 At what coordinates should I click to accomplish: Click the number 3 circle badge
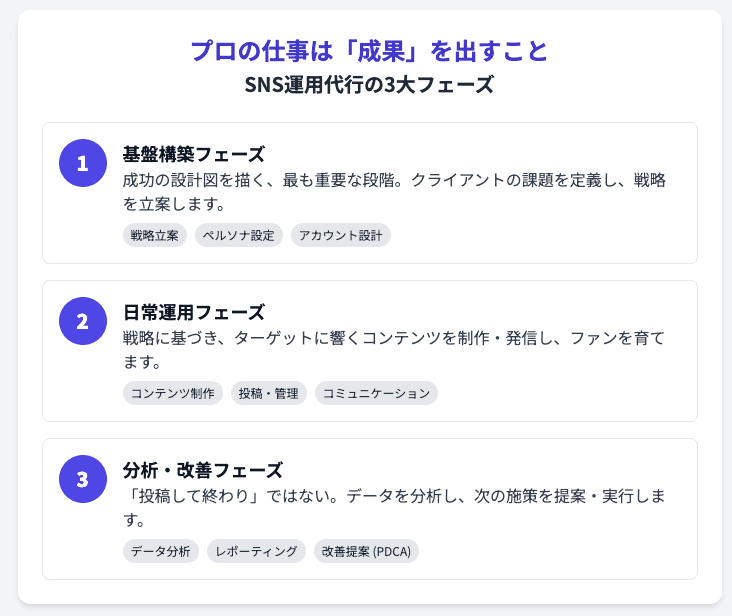83,479
